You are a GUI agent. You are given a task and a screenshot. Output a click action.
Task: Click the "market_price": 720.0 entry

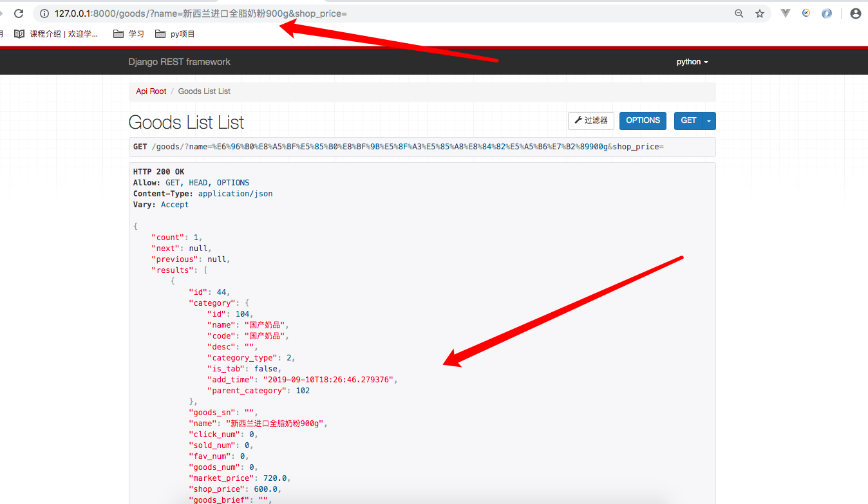(240, 478)
